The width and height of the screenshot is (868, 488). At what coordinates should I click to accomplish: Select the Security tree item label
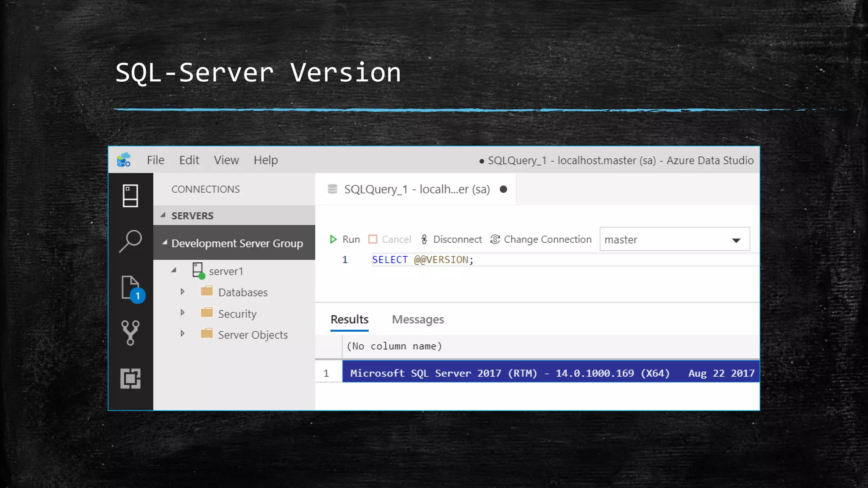pyautogui.click(x=237, y=314)
